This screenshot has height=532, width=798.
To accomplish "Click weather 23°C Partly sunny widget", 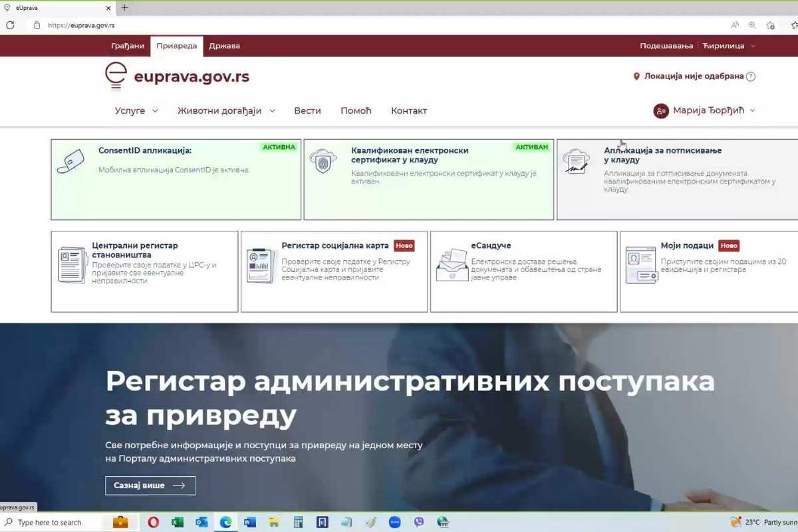I will [x=763, y=522].
